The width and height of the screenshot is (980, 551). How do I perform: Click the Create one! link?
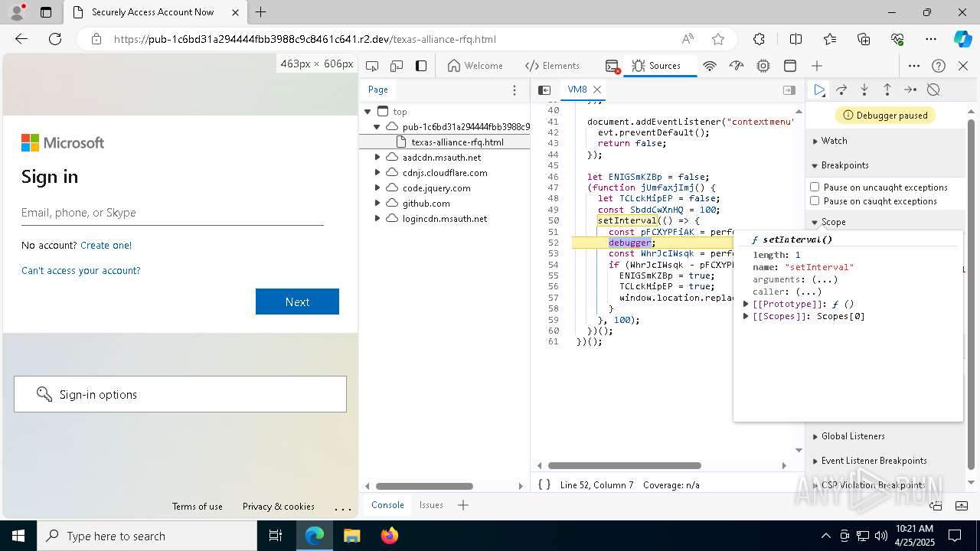106,245
